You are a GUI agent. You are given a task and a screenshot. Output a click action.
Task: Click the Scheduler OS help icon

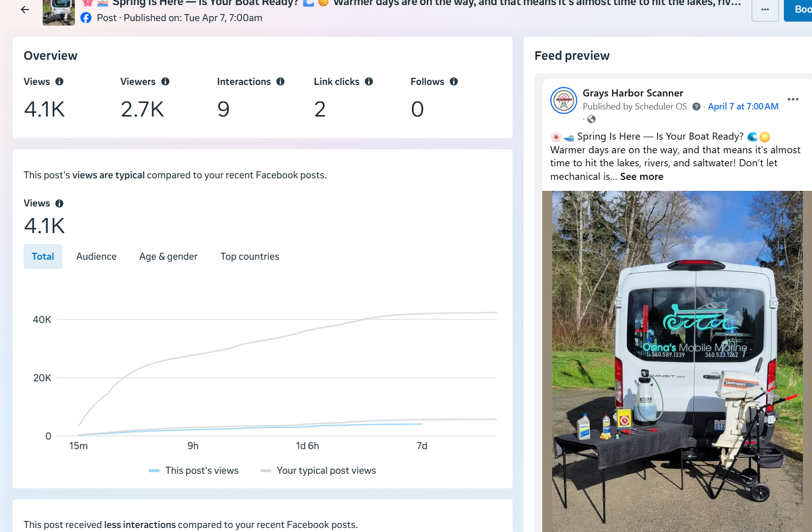[696, 107]
